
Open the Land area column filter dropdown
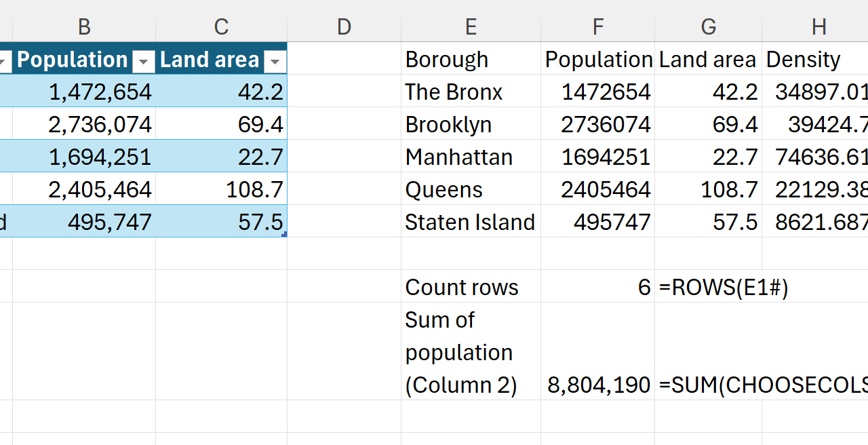(x=275, y=62)
